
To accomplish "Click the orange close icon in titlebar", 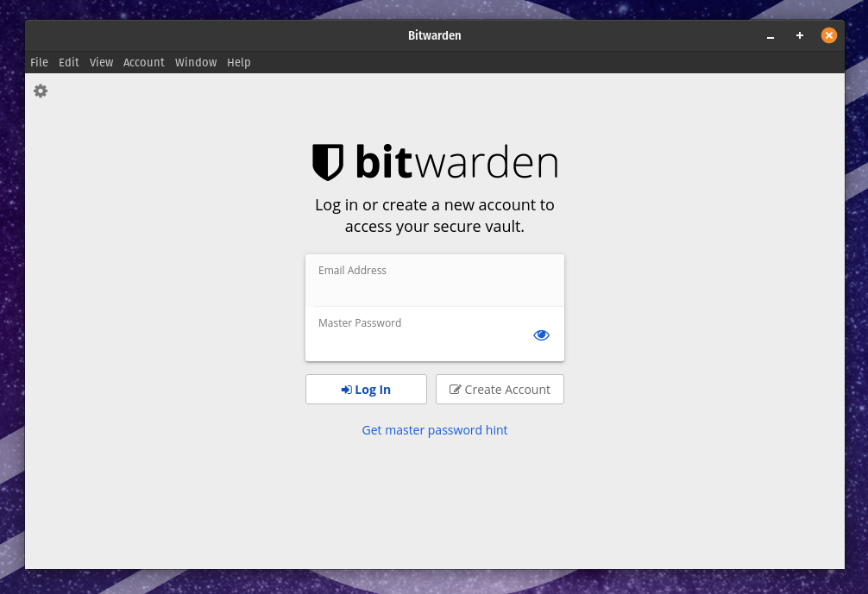I will [829, 35].
